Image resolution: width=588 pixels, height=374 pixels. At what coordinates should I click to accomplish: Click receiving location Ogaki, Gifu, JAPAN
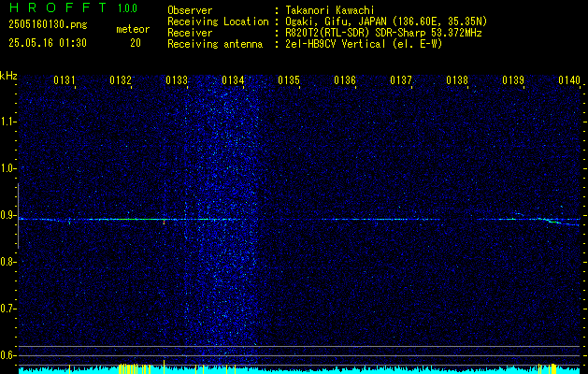(x=336, y=22)
